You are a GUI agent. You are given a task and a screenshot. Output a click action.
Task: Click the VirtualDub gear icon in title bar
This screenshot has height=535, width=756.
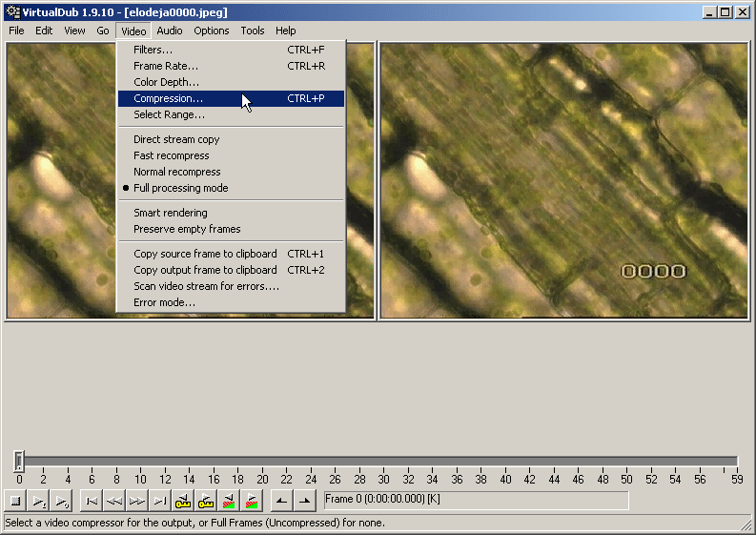click(x=13, y=12)
